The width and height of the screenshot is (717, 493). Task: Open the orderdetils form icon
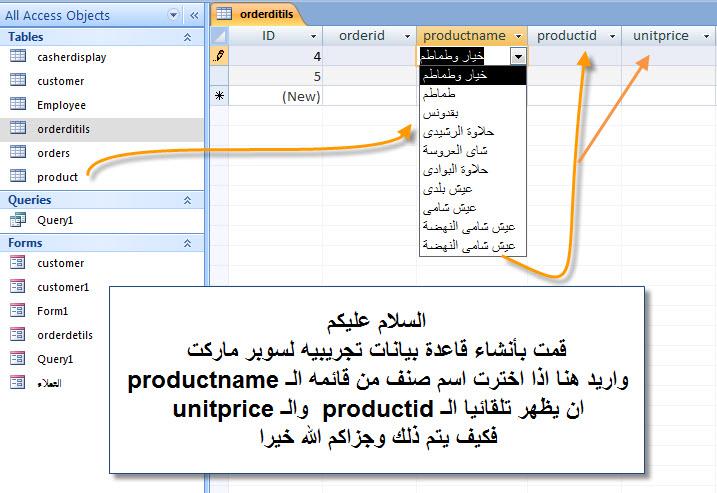click(18, 334)
